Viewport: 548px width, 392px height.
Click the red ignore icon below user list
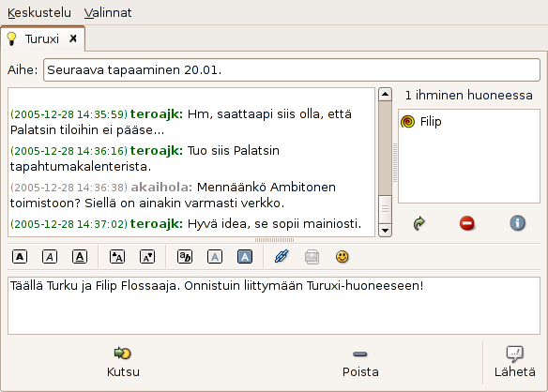pos(467,223)
